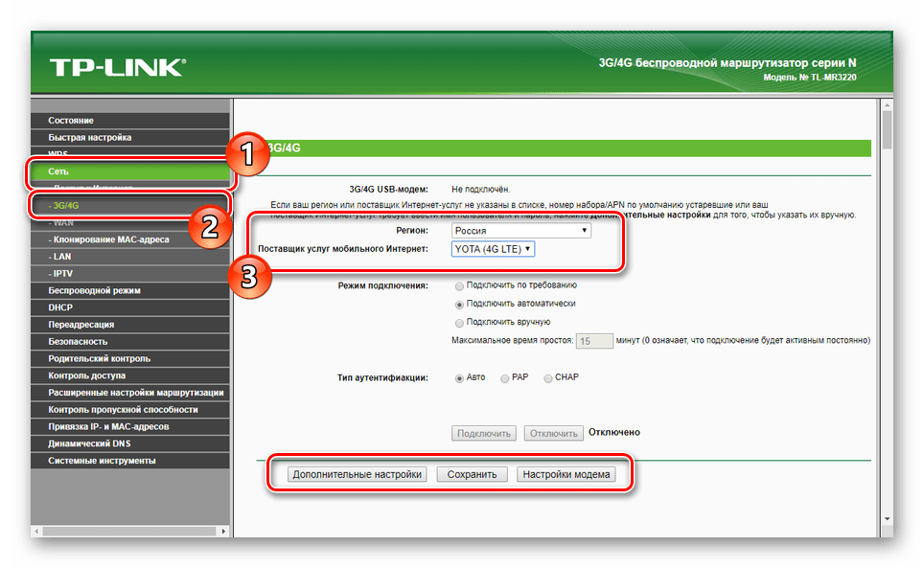The width and height of the screenshot is (924, 568).
Task: Click the TP-LINK logo
Action: [117, 68]
